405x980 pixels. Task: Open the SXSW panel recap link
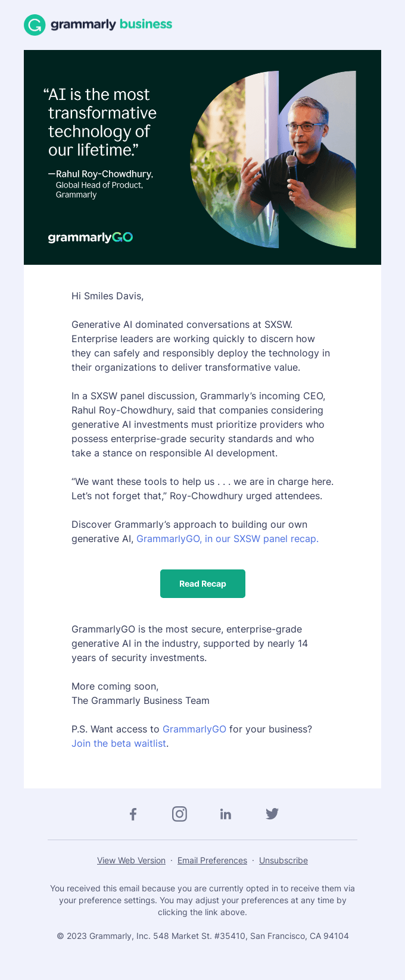[x=226, y=538]
